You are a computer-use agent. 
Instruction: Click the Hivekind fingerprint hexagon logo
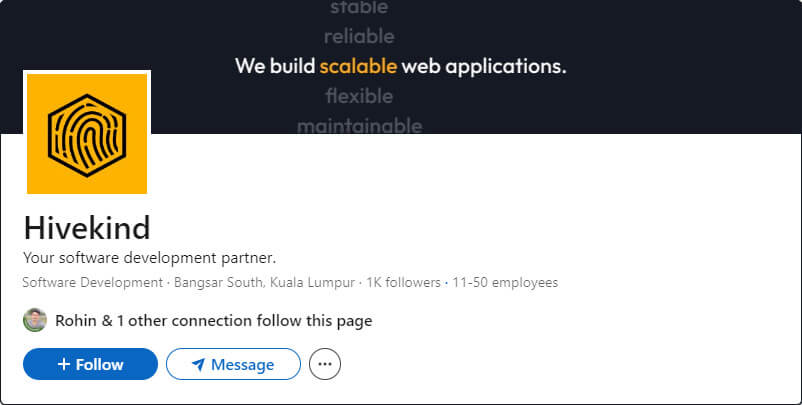click(87, 132)
